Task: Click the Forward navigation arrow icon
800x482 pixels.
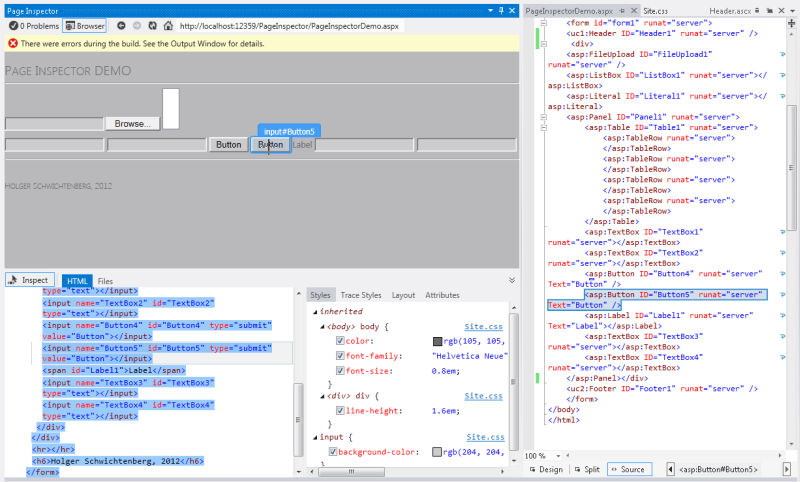Action: [136, 25]
